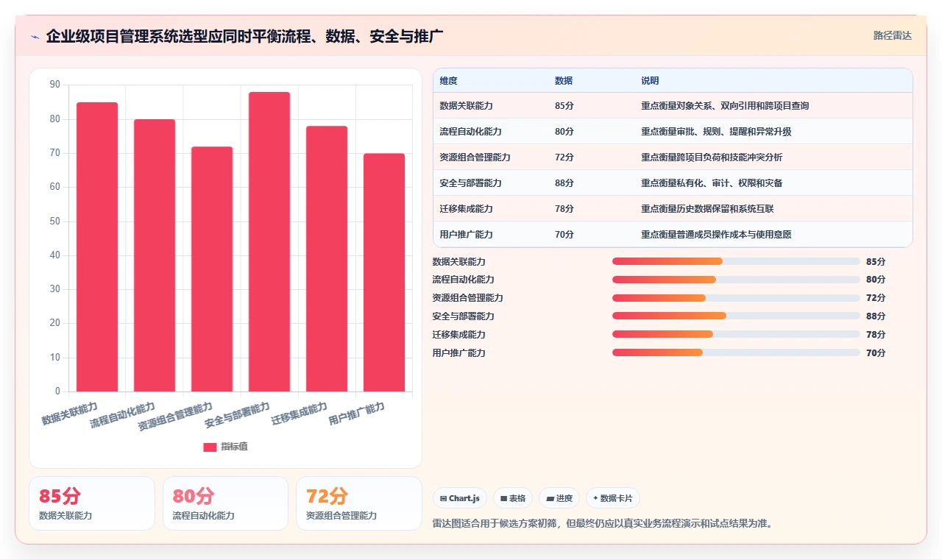Click the Chart.js tag chip
The width and height of the screenshot is (942, 560).
coord(459,498)
